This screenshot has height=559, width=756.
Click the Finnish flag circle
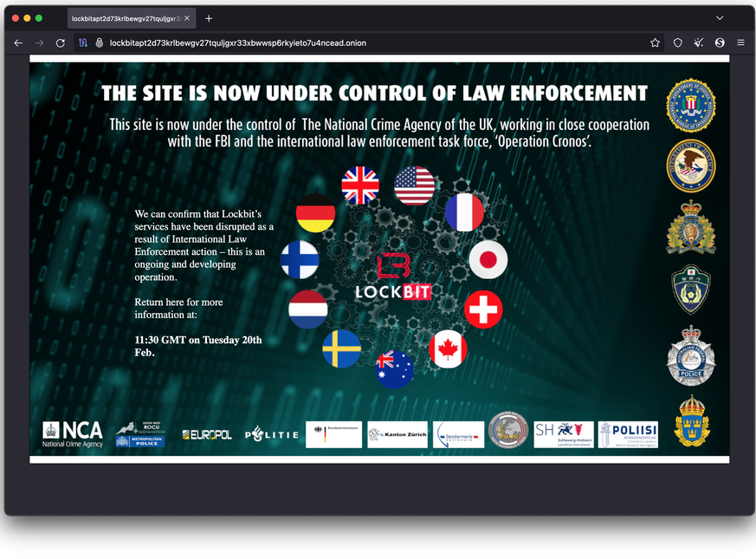pyautogui.click(x=300, y=260)
